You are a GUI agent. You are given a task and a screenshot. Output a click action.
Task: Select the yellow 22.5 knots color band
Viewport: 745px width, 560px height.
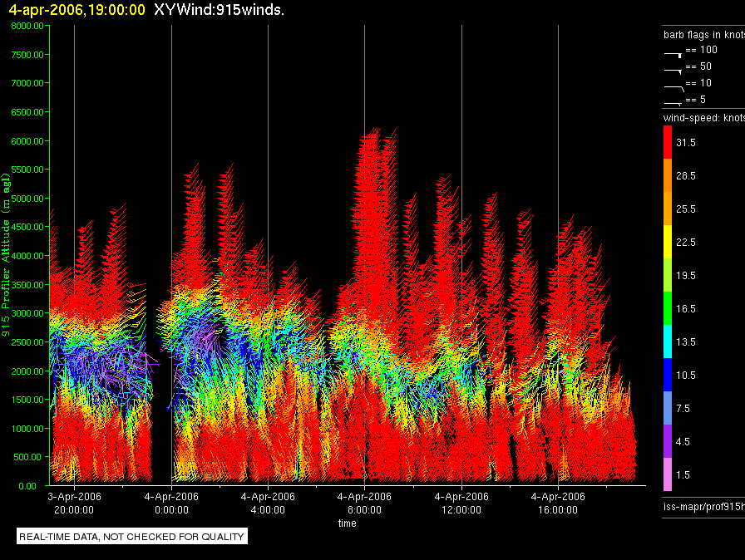pyautogui.click(x=668, y=242)
